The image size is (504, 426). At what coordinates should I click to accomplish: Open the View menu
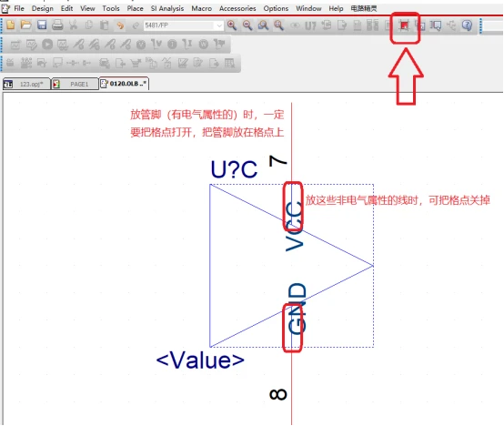click(87, 8)
